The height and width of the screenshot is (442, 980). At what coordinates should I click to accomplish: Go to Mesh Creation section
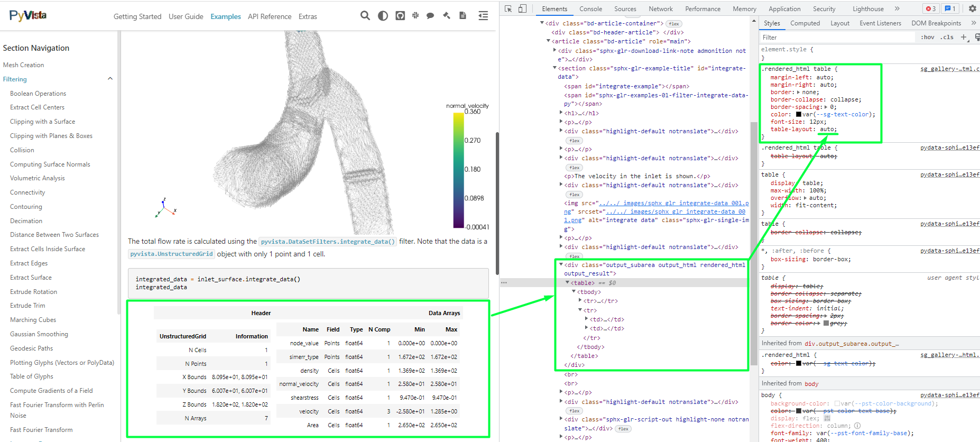[x=23, y=65]
